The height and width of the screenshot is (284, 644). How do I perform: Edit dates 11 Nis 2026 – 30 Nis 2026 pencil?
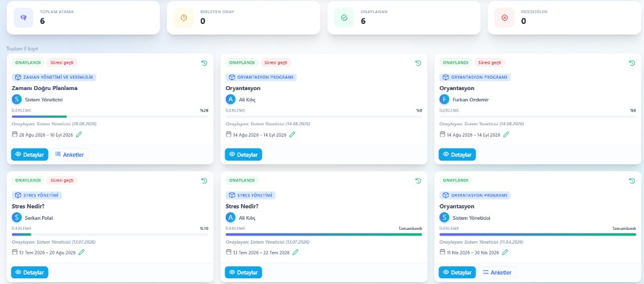[505, 253]
